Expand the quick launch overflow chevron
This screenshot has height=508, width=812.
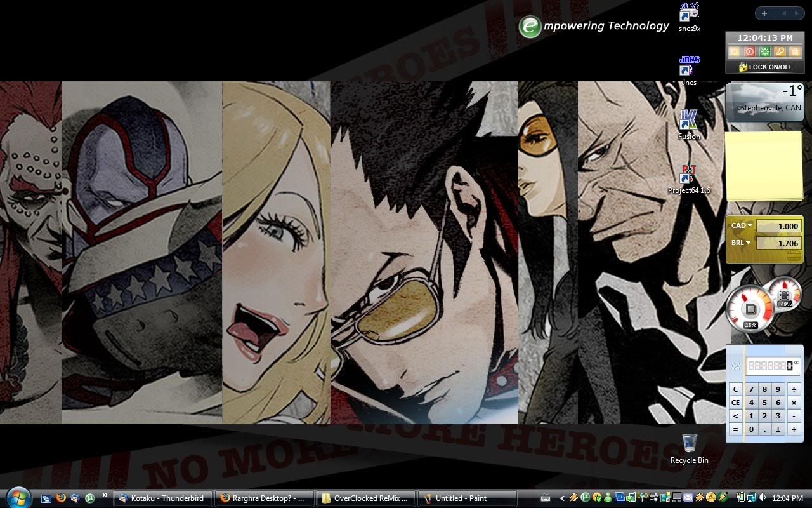105,495
